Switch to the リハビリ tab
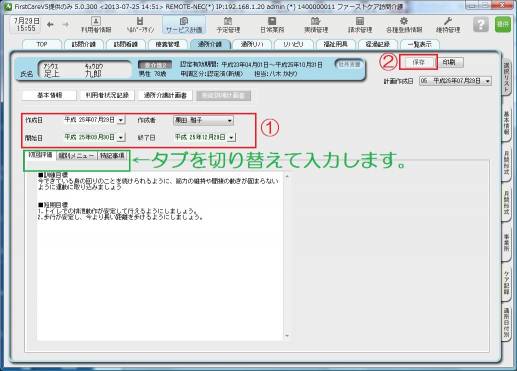 [294, 44]
